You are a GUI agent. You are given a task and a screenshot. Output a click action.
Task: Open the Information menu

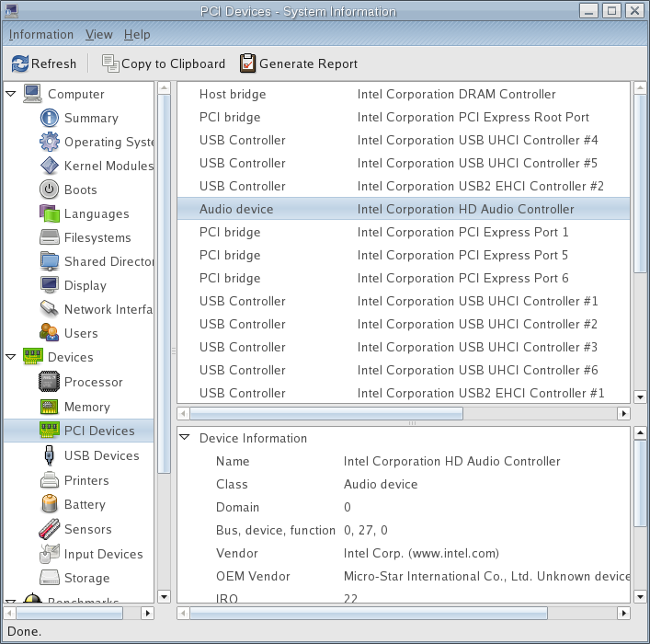[x=41, y=34]
